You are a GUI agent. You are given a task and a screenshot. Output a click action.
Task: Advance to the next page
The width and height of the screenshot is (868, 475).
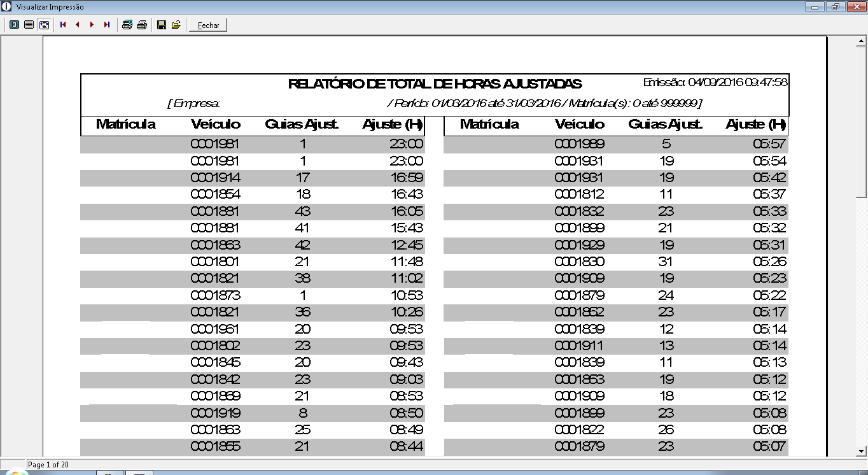click(x=92, y=25)
